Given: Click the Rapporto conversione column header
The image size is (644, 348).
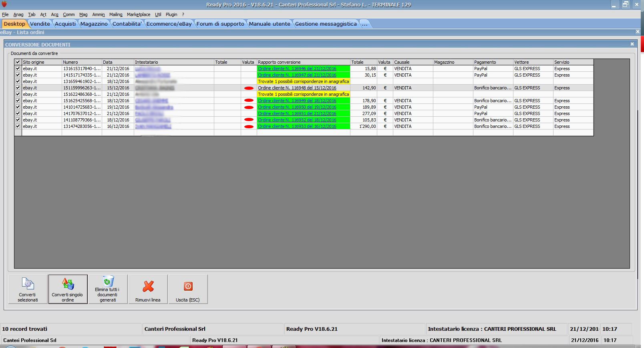Looking at the screenshot, I should [304, 62].
